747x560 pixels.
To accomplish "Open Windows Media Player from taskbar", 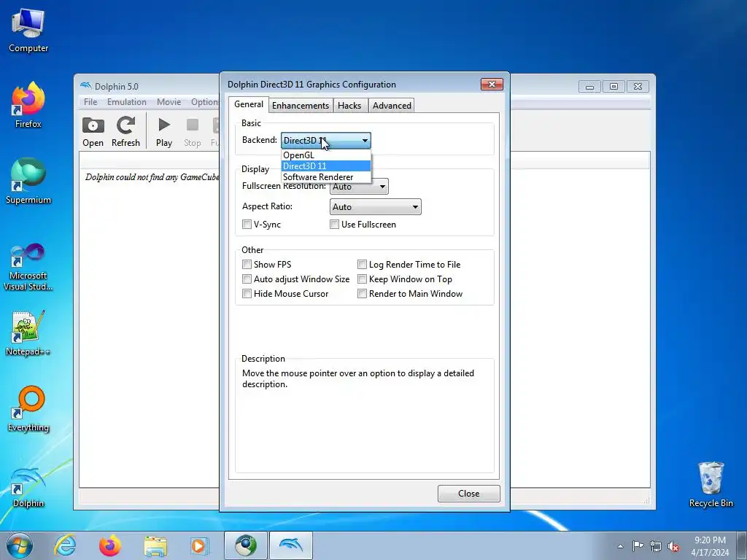I will pos(199,545).
